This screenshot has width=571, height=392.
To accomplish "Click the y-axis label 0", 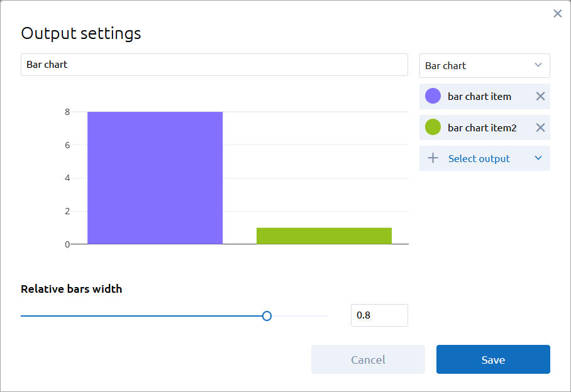I will 67,244.
